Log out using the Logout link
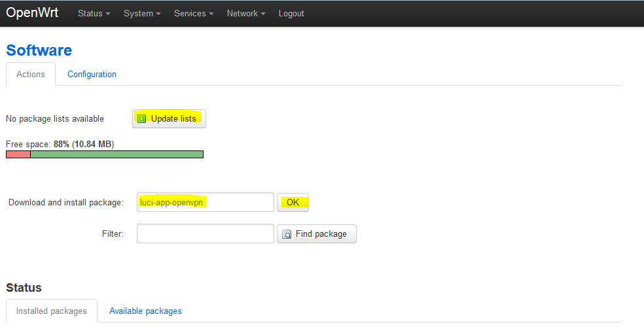This screenshot has height=329, width=644. (291, 14)
